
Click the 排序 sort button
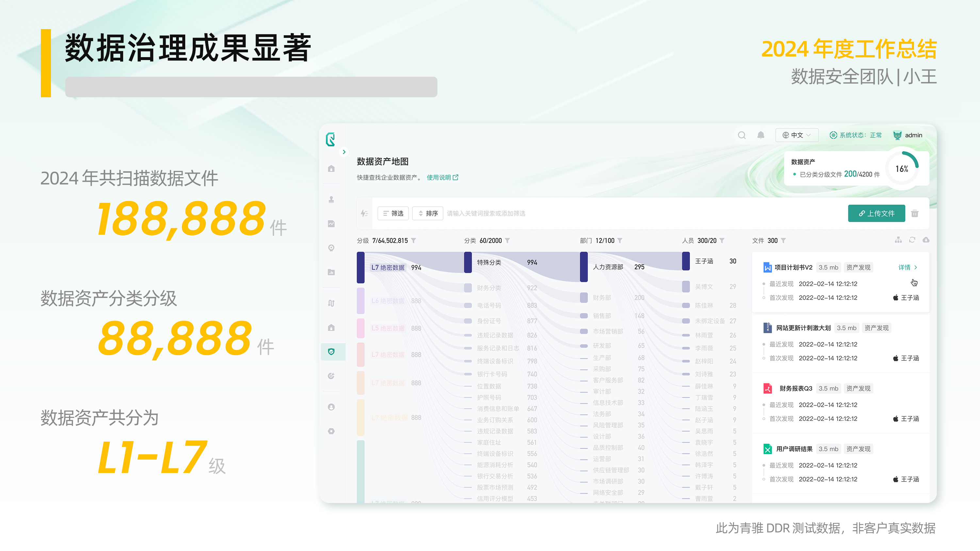point(427,213)
